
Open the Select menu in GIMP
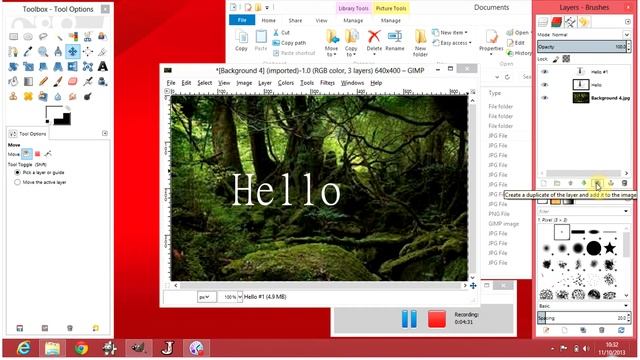(204, 83)
